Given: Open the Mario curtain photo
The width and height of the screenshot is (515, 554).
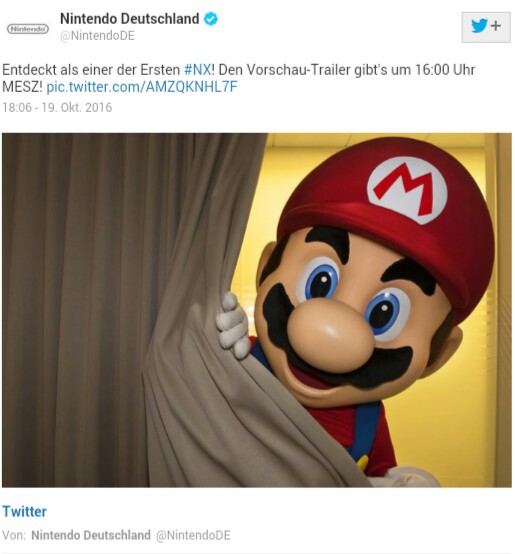Looking at the screenshot, I should click(x=257, y=310).
